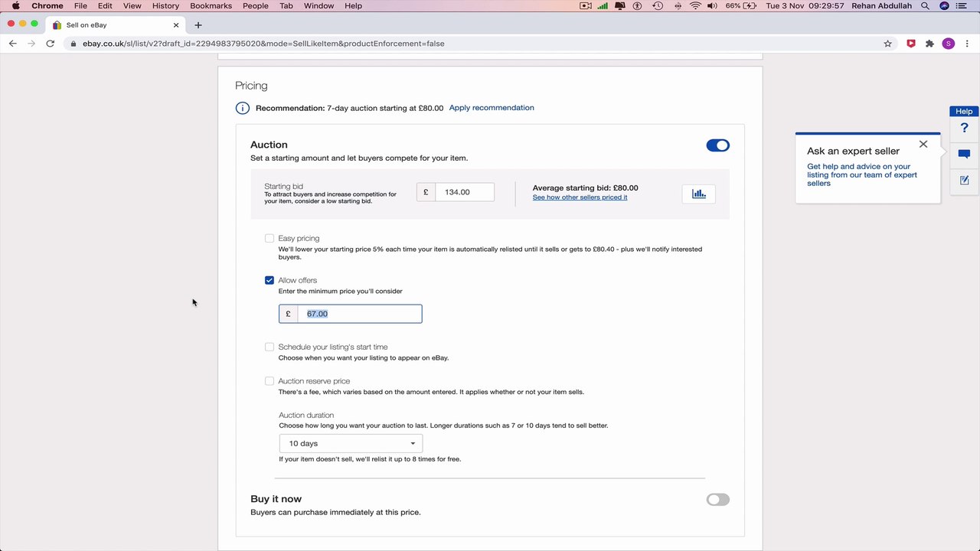Open the History menu
The image size is (980, 551).
[x=165, y=5]
